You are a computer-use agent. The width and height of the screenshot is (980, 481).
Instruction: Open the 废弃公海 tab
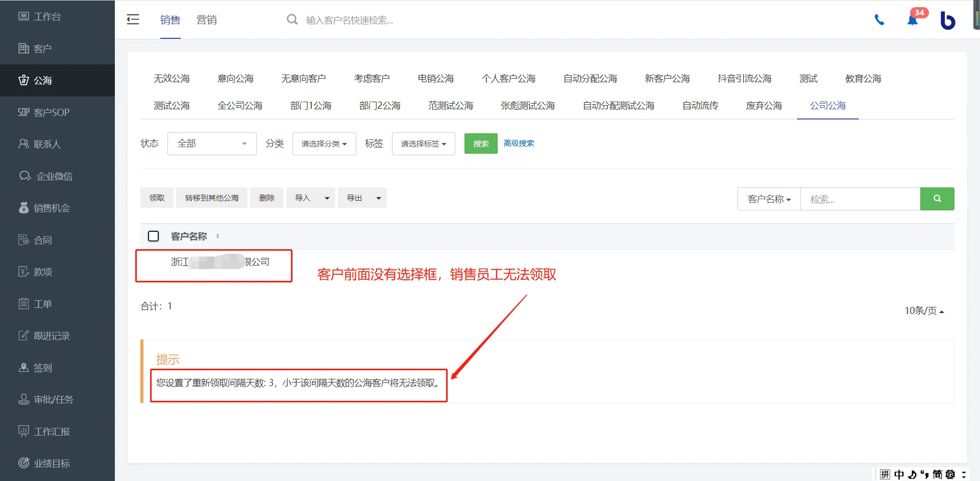pos(764,106)
